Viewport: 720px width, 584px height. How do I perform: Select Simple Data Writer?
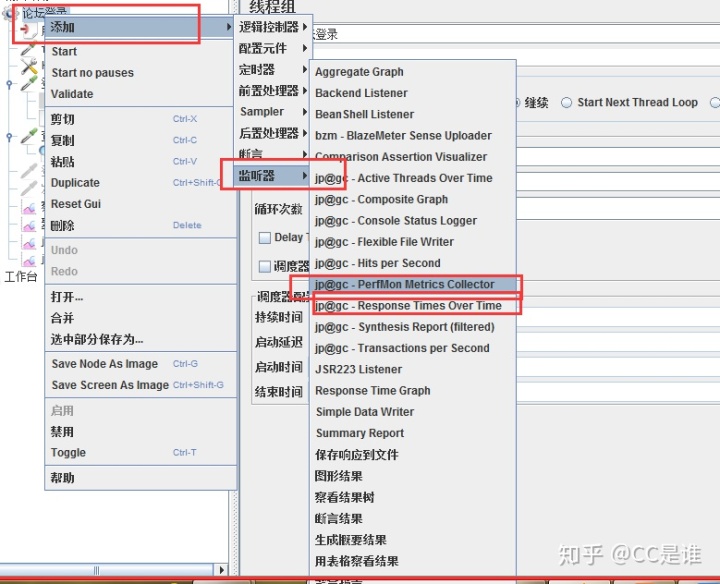tap(413, 412)
